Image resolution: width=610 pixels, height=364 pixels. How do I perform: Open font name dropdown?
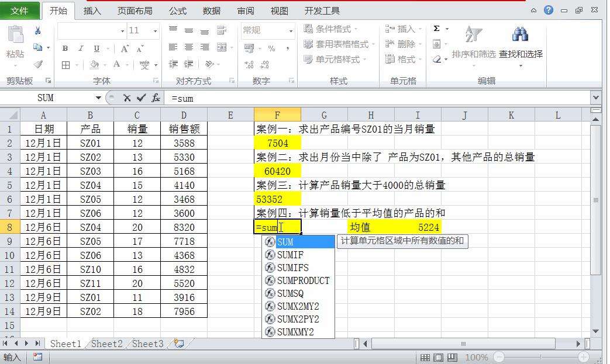[x=122, y=31]
